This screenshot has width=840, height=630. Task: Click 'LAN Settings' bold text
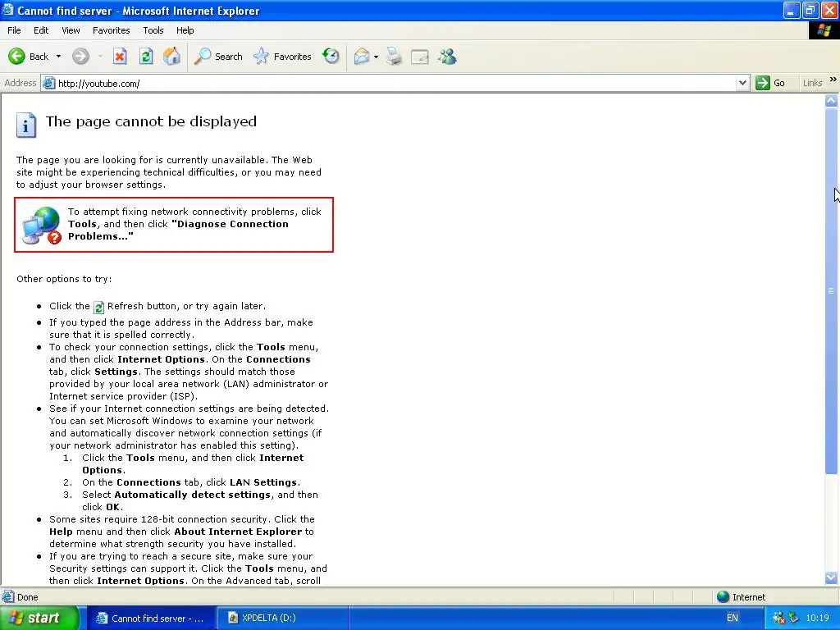[x=263, y=482]
